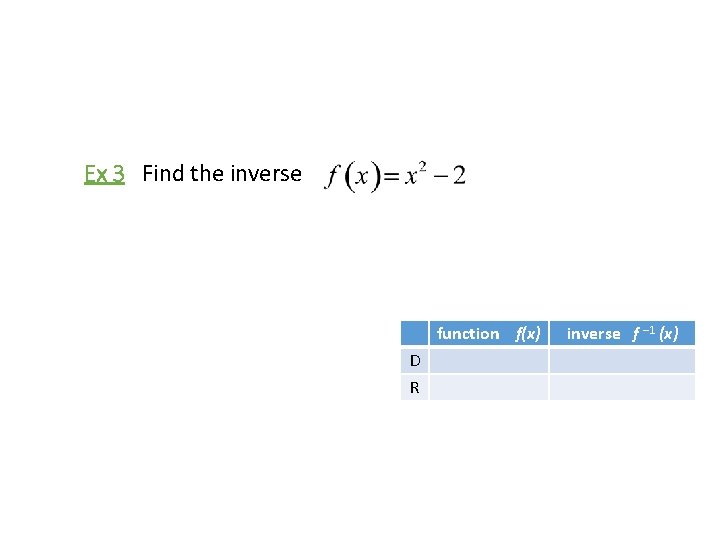Screen dimensions: 720x540
Task: Click the range cell under inverse column
Action: pos(622,388)
